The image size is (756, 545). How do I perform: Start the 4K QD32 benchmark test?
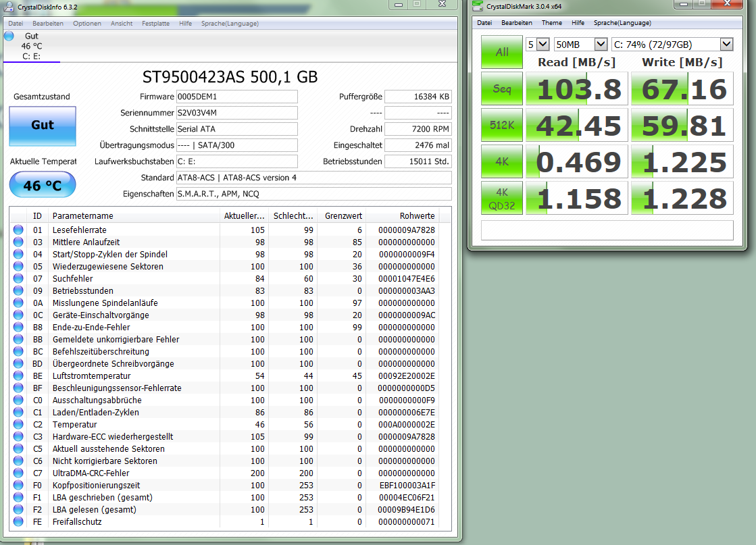502,198
